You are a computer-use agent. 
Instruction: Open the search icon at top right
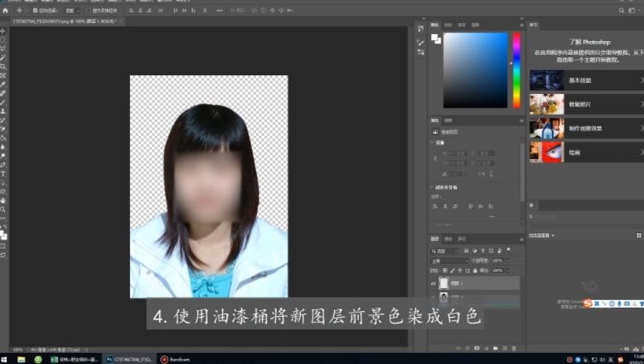pyautogui.click(x=622, y=10)
